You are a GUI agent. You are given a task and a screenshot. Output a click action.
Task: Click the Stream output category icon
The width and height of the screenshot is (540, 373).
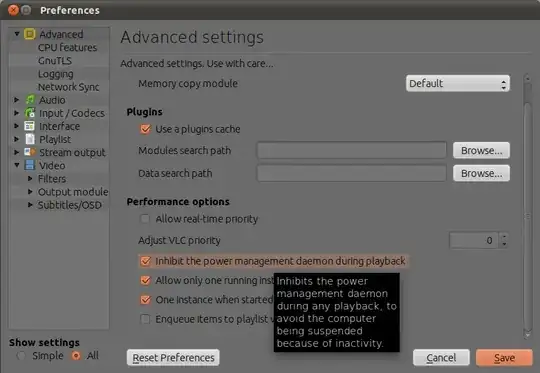coord(30,152)
